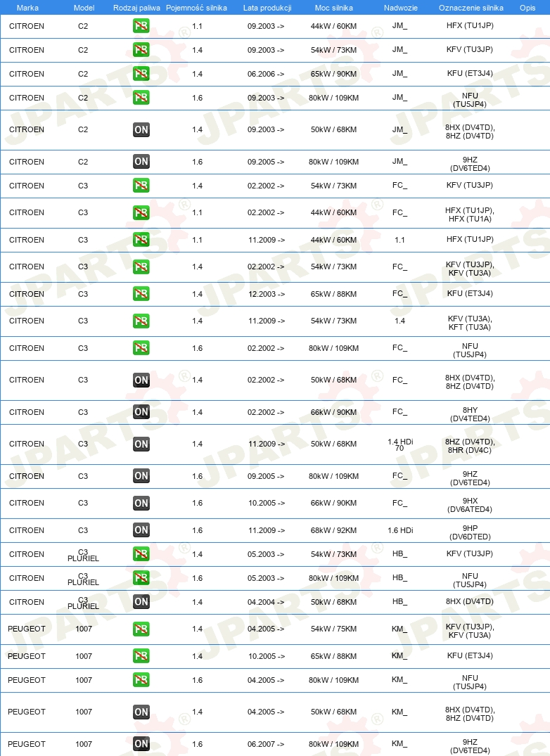Screen dimensions: 550x756
Task: Click the 'Model' column header
Action: pyautogui.click(x=84, y=8)
